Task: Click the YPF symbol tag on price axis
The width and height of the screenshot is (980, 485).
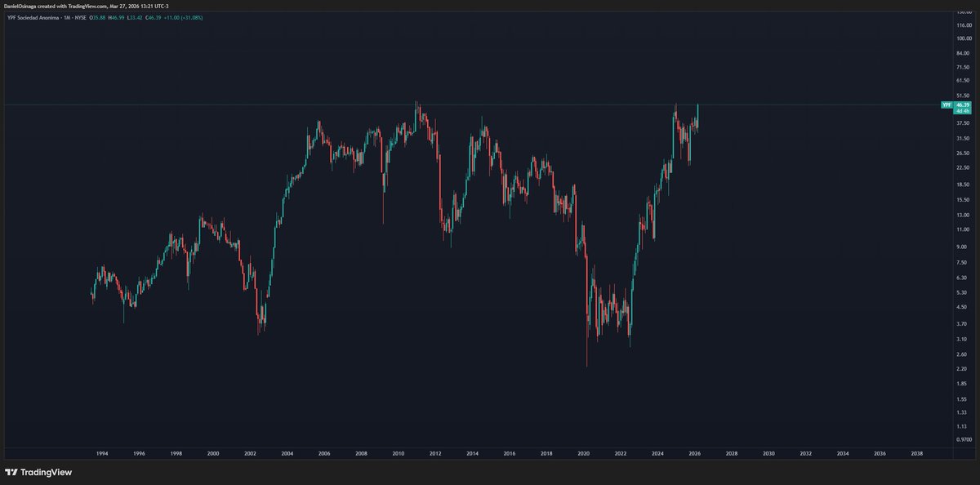Action: point(947,105)
